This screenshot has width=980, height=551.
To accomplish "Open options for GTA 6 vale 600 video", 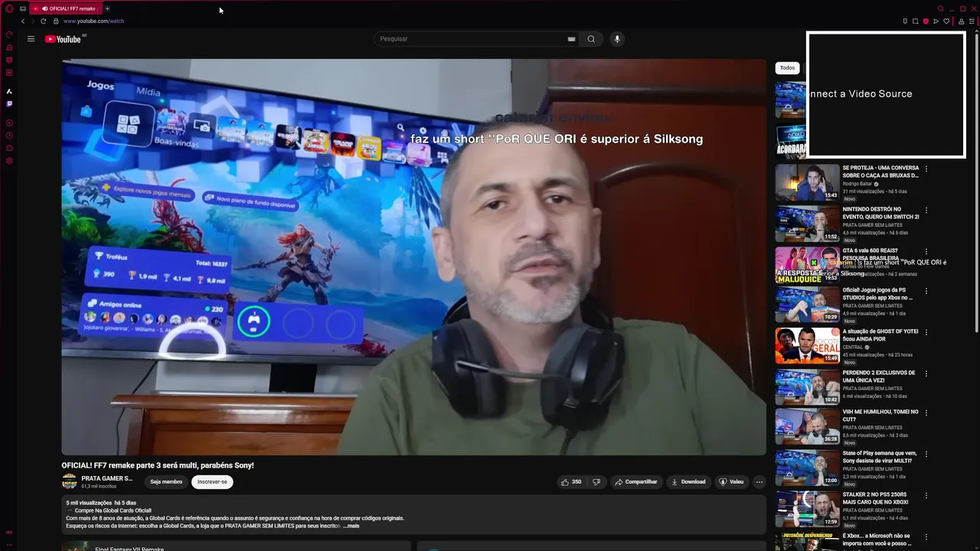I will 926,250.
